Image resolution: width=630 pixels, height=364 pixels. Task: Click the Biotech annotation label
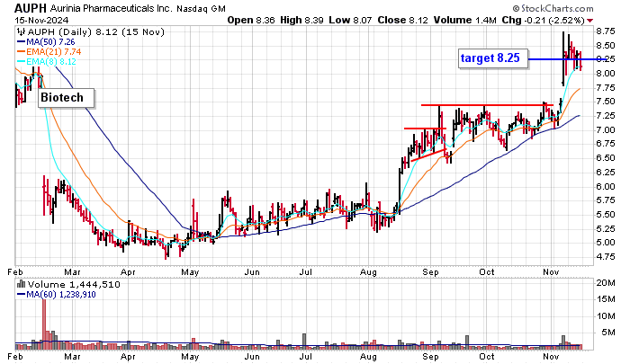pyautogui.click(x=67, y=98)
